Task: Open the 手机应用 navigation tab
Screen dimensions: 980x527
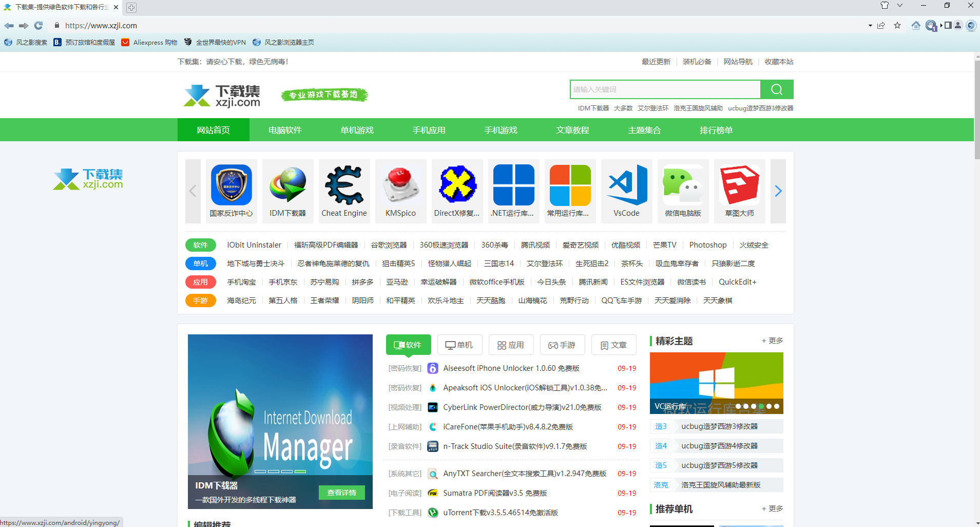Action: coord(429,130)
